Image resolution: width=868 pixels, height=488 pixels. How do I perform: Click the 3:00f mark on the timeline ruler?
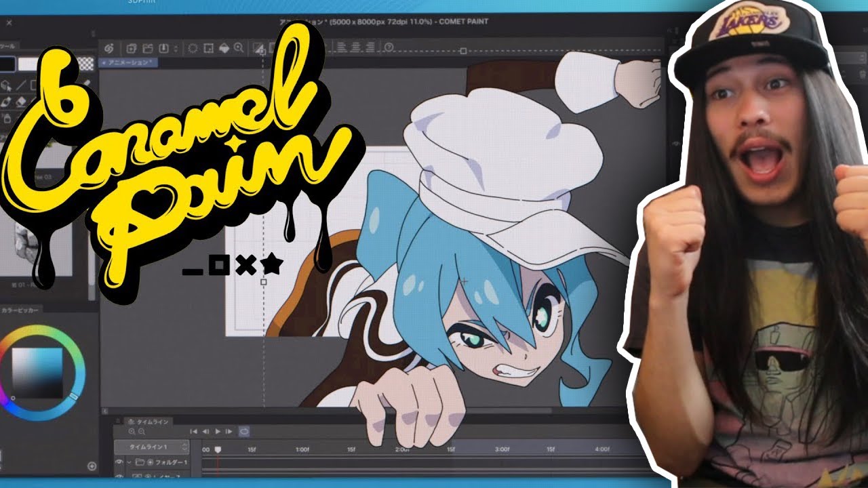(x=502, y=449)
